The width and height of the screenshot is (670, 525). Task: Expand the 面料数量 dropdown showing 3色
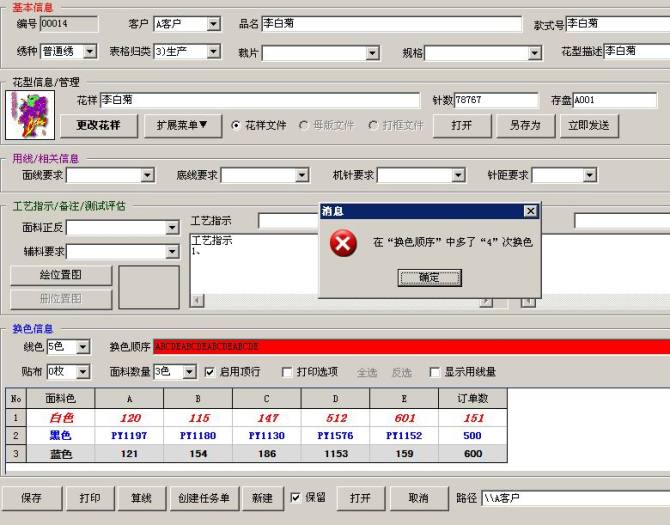coord(190,372)
